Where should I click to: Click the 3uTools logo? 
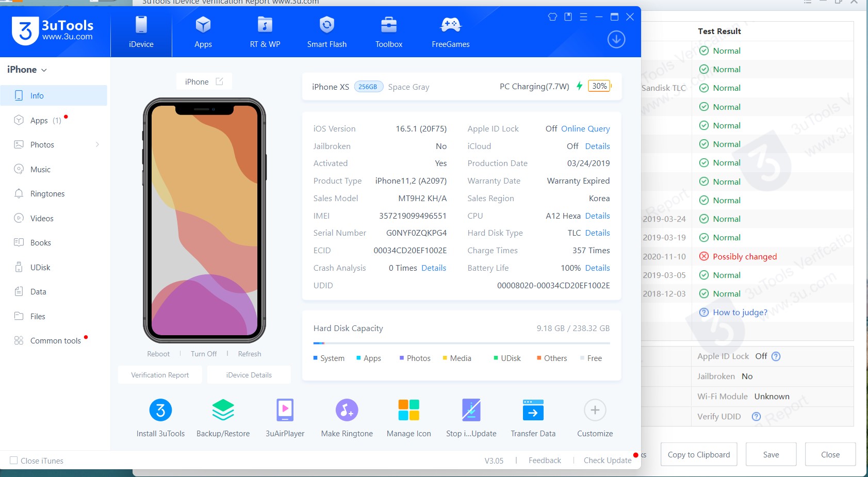pos(52,30)
